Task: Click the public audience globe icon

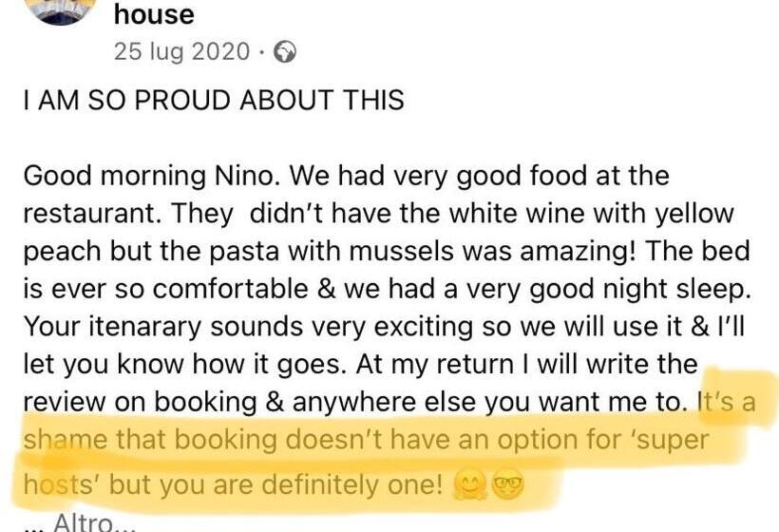Action: 284,53
